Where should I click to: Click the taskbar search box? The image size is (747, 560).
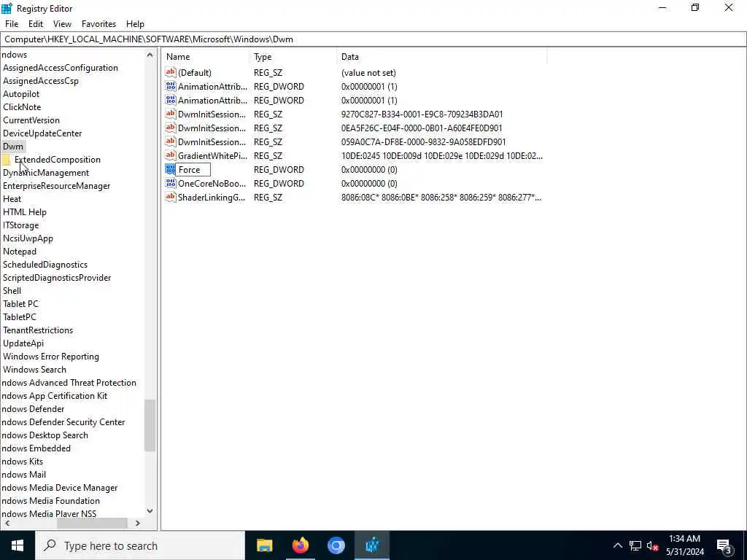140,545
